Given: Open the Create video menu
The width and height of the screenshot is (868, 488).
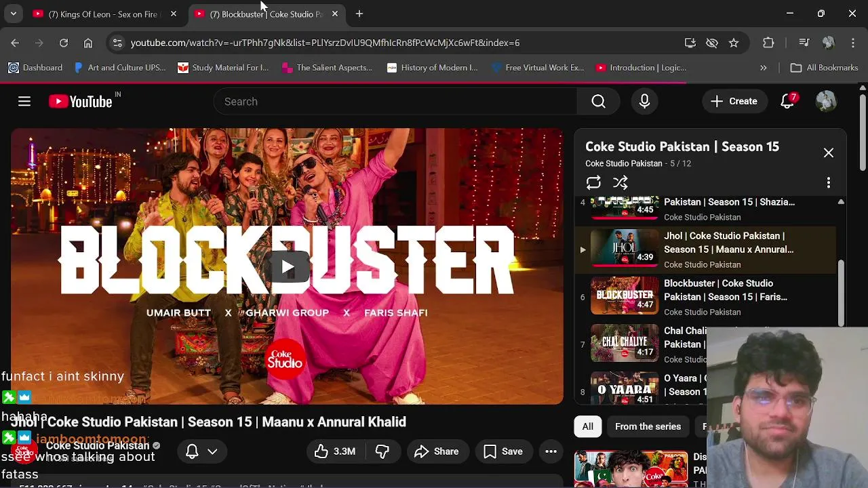Looking at the screenshot, I should point(734,101).
